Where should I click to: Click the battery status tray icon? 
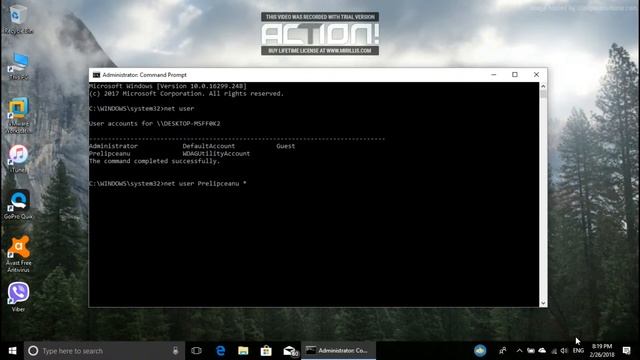coord(531,351)
